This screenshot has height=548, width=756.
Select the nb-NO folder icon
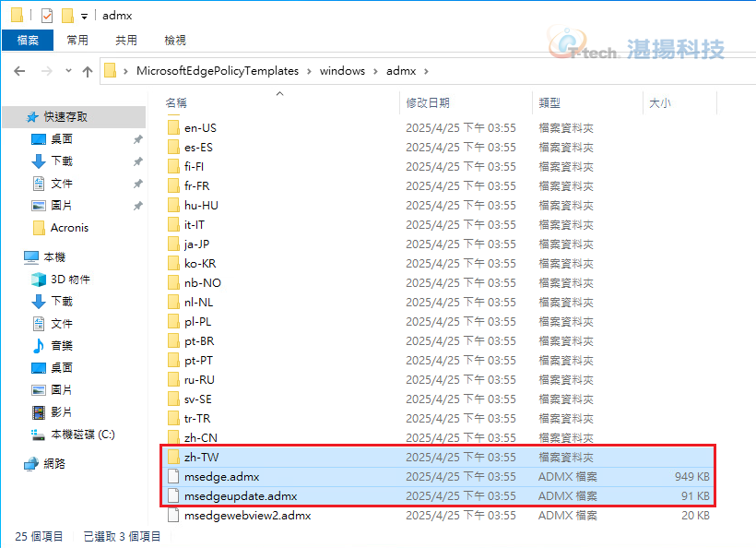[173, 282]
